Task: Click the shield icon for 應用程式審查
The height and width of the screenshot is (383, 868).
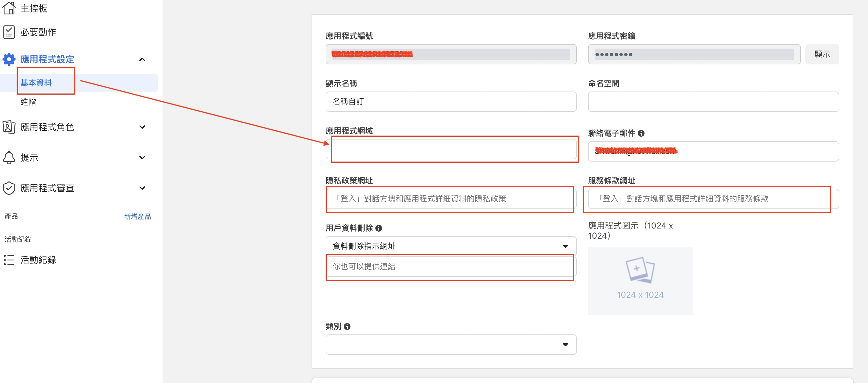Action: (x=9, y=188)
